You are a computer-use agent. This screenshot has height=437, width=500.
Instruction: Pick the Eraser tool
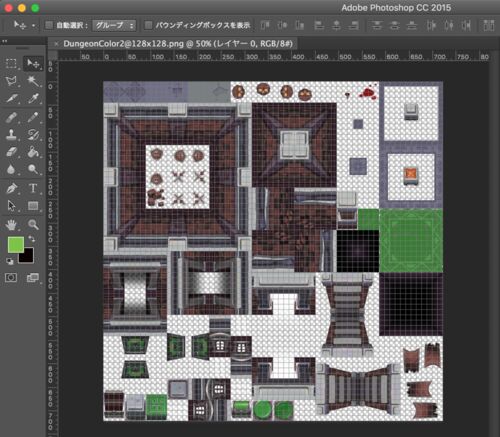tap(11, 152)
